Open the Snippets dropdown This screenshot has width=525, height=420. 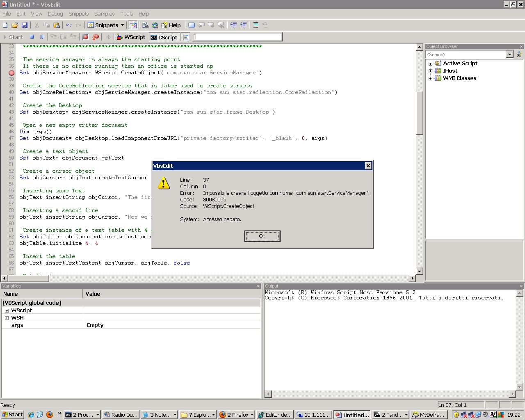(x=106, y=25)
